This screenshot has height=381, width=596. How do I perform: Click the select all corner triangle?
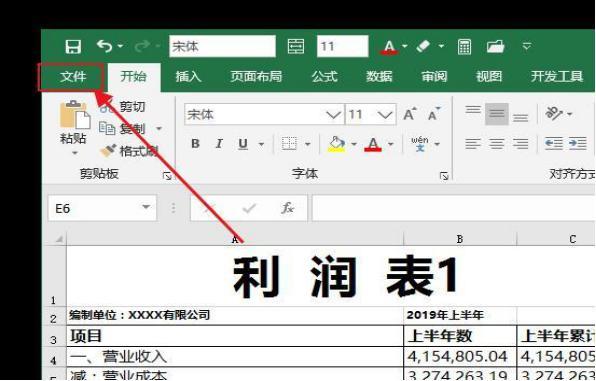point(59,239)
